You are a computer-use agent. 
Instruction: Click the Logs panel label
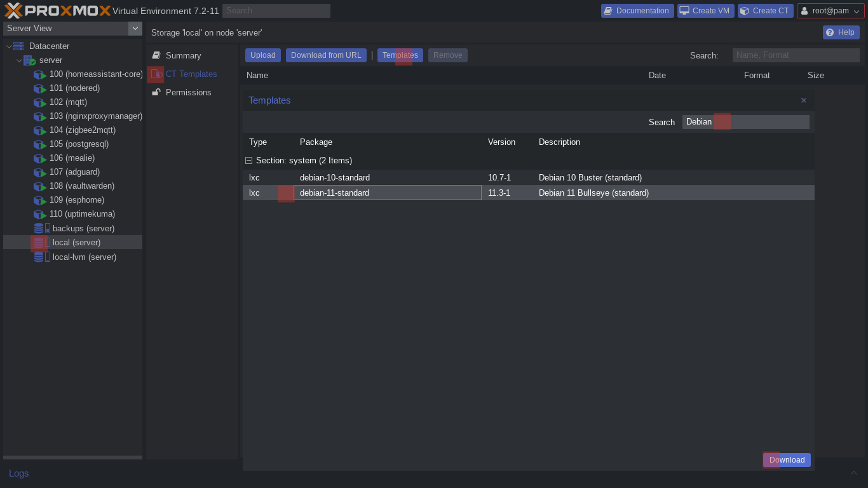[18, 473]
